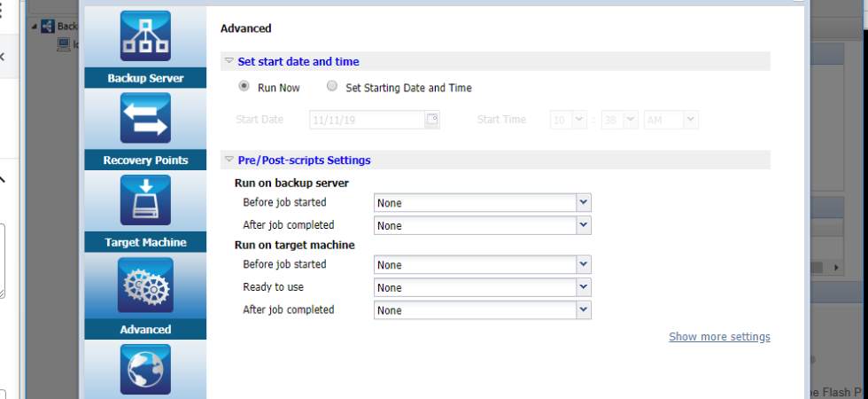
Task: Collapse the Set start date and time section
Action: tap(229, 61)
